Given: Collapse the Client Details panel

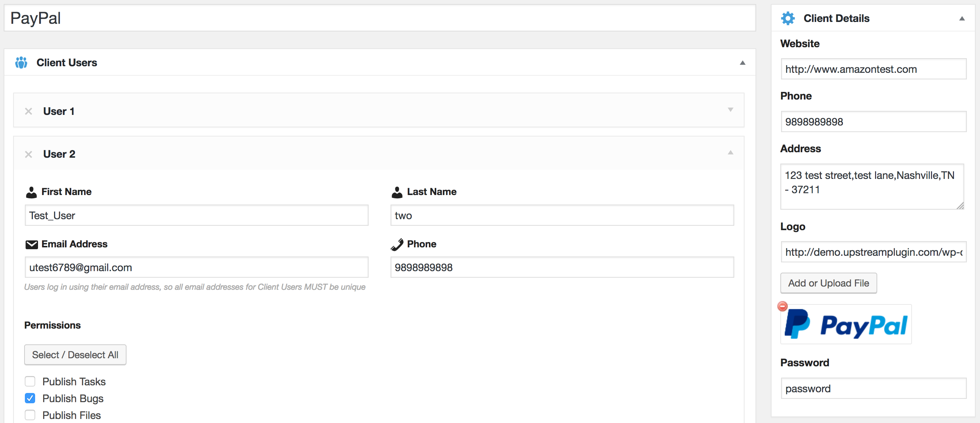Looking at the screenshot, I should [962, 19].
